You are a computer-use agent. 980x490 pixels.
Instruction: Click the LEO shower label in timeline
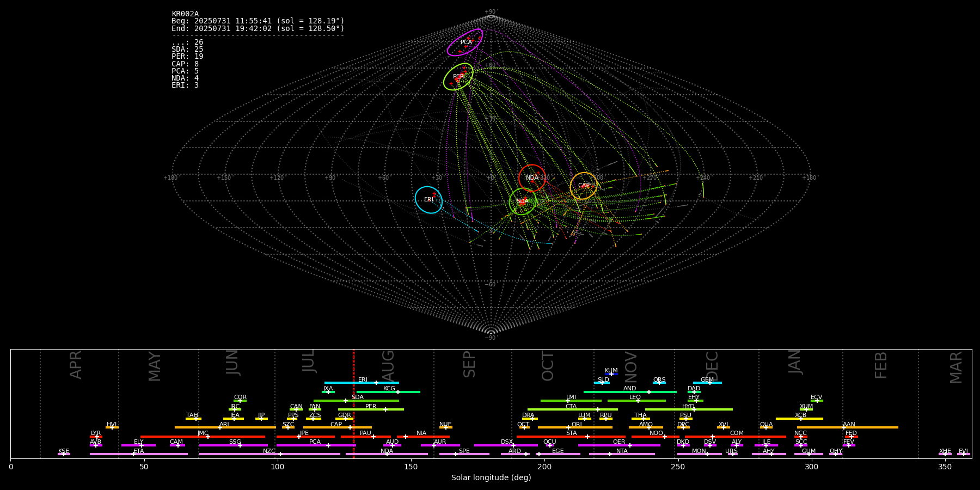[x=635, y=397]
